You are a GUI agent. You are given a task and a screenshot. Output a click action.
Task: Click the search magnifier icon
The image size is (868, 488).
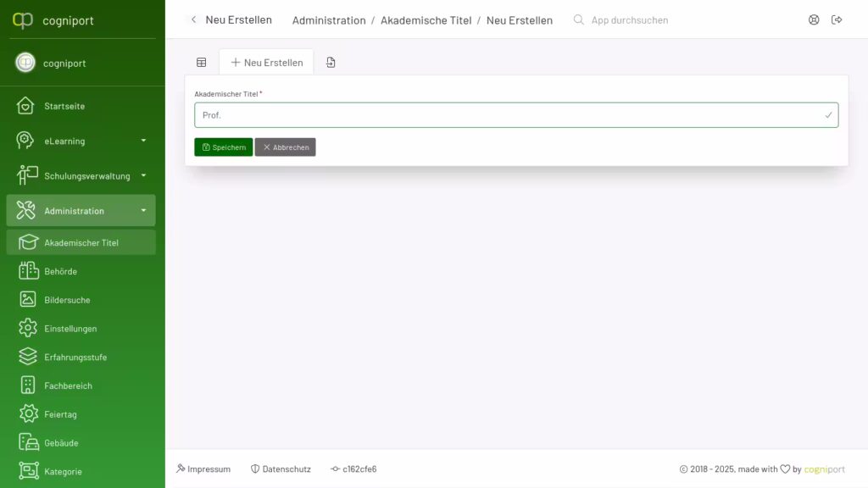579,19
